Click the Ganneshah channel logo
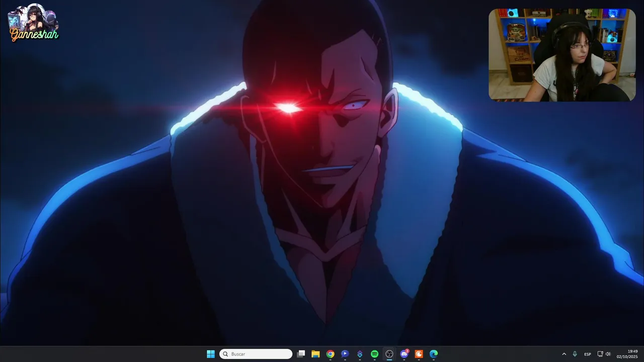 (x=33, y=23)
